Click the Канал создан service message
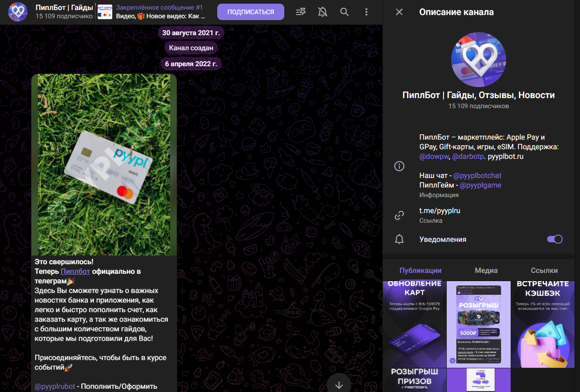 191,48
